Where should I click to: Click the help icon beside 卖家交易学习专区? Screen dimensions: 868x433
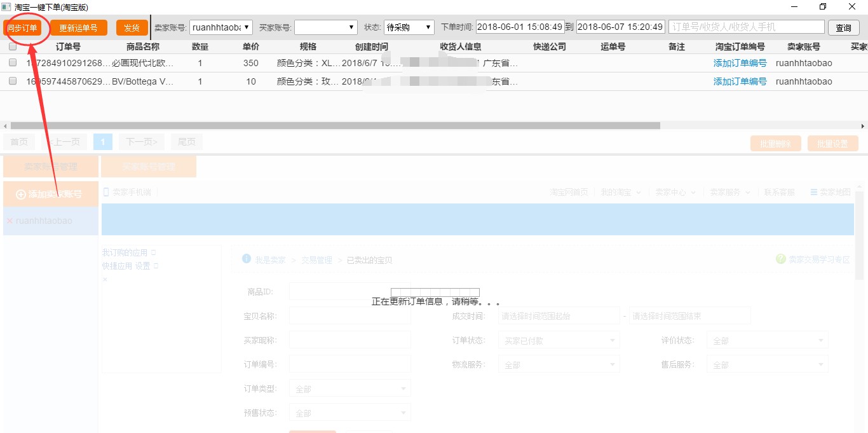tap(781, 259)
